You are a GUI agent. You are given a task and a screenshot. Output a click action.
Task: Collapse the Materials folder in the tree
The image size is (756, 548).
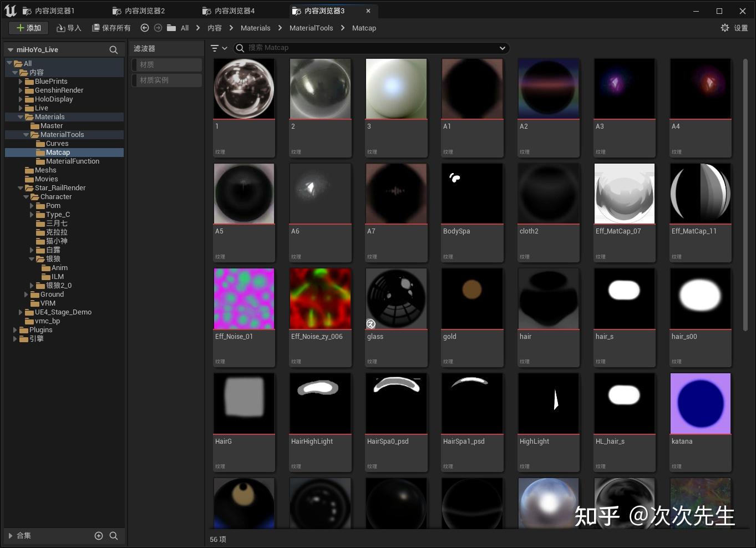[21, 116]
